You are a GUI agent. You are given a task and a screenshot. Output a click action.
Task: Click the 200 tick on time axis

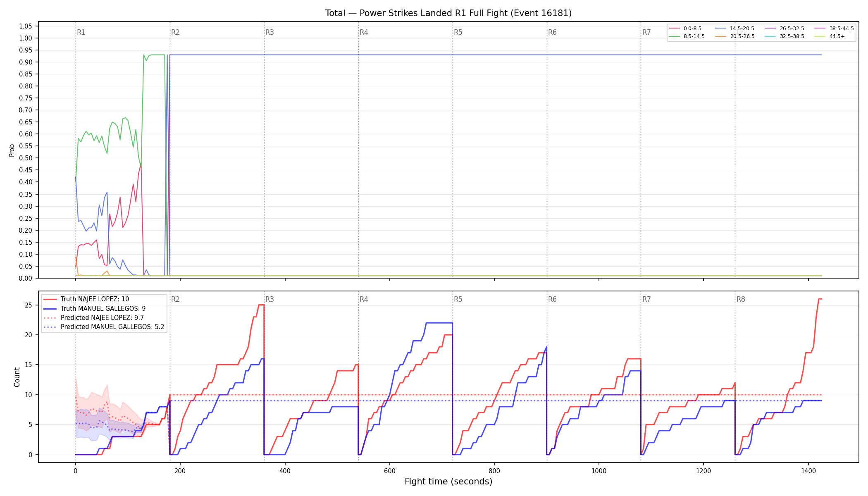tap(180, 470)
